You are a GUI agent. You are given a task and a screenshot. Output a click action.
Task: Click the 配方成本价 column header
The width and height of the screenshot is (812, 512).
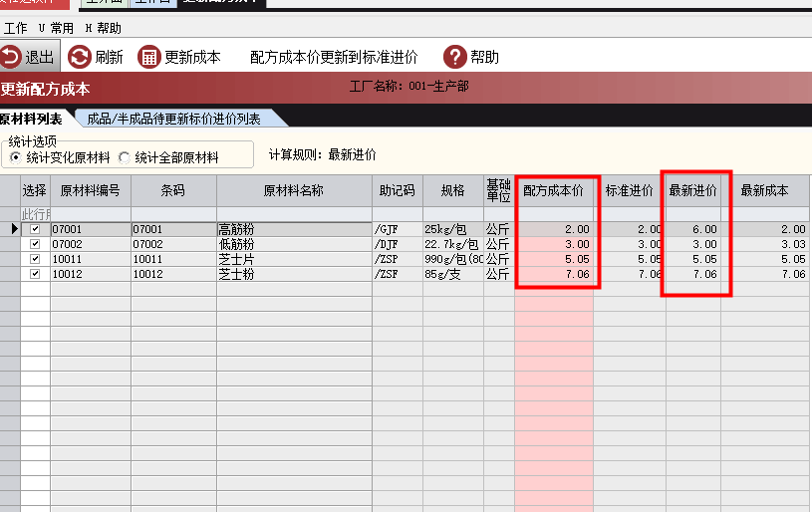[554, 190]
